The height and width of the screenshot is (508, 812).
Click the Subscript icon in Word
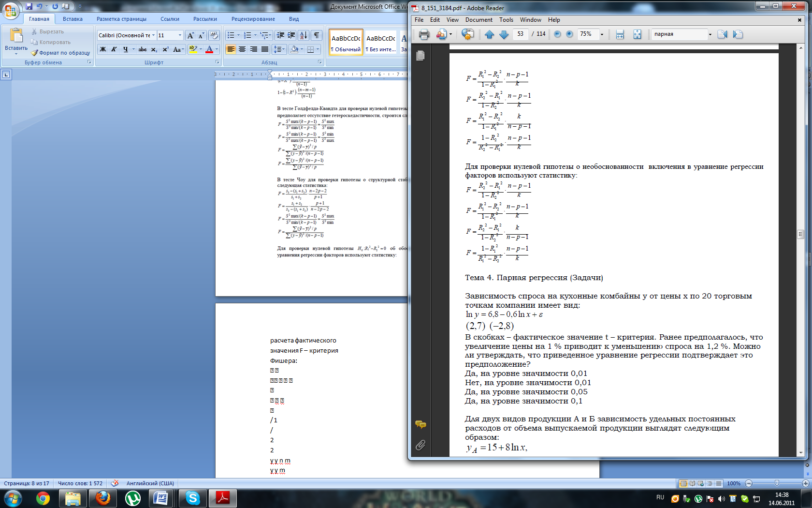154,49
